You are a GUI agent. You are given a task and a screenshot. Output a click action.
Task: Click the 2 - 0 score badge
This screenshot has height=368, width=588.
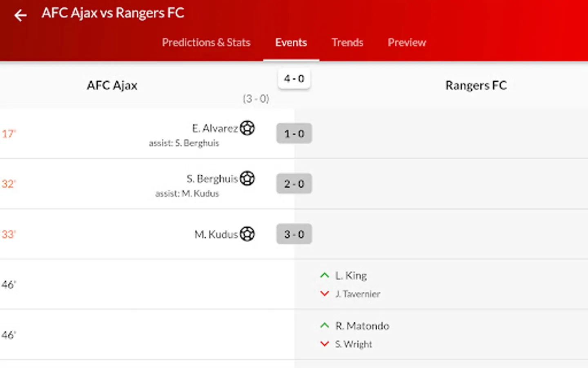pos(294,184)
